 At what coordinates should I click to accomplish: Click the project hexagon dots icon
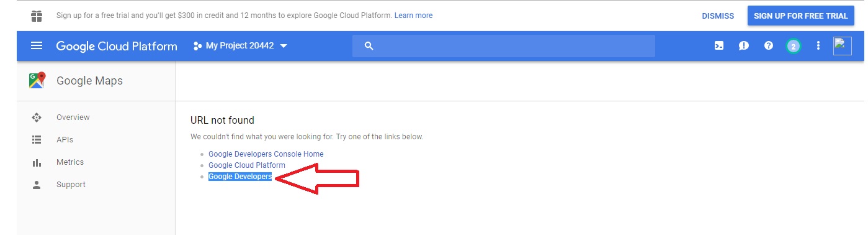click(198, 46)
